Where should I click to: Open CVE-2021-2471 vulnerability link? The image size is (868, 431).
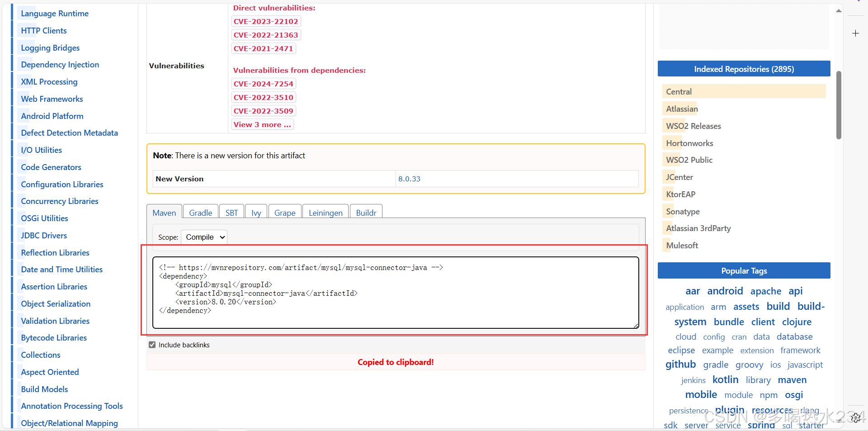click(264, 48)
